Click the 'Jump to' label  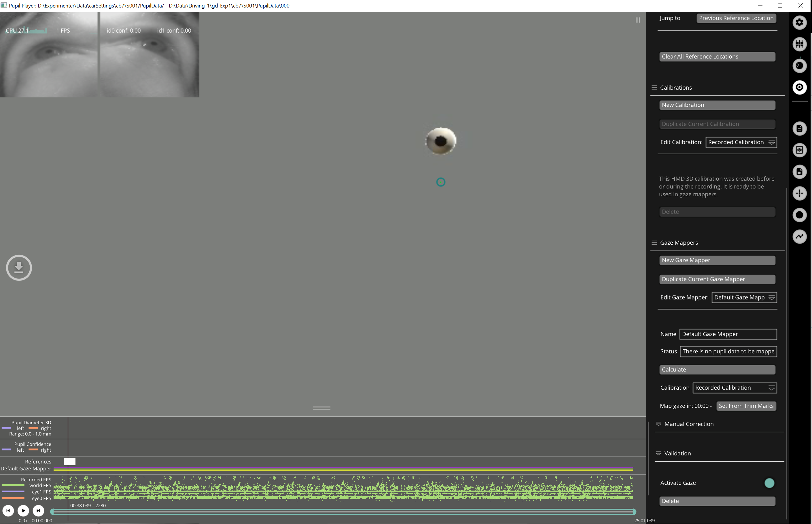pos(670,18)
